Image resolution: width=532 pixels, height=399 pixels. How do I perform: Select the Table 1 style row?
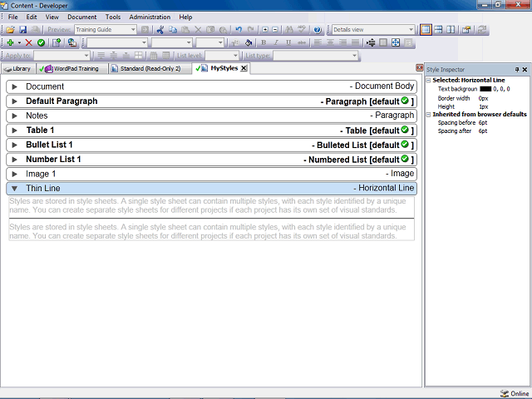coord(211,131)
